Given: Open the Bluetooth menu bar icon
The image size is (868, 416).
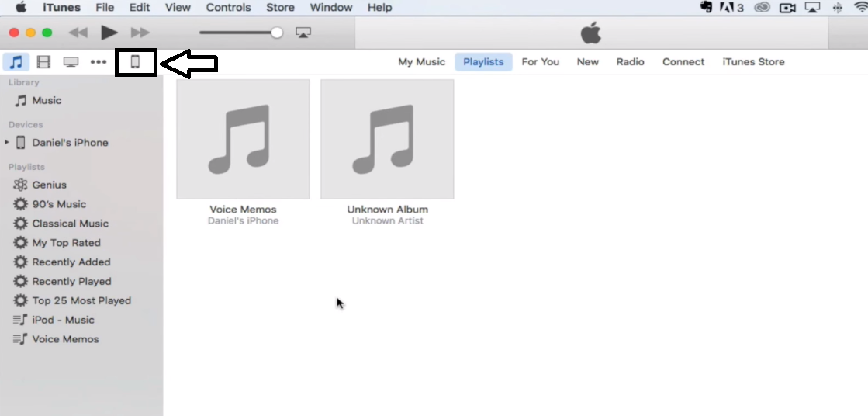Looking at the screenshot, I should coord(838,7).
